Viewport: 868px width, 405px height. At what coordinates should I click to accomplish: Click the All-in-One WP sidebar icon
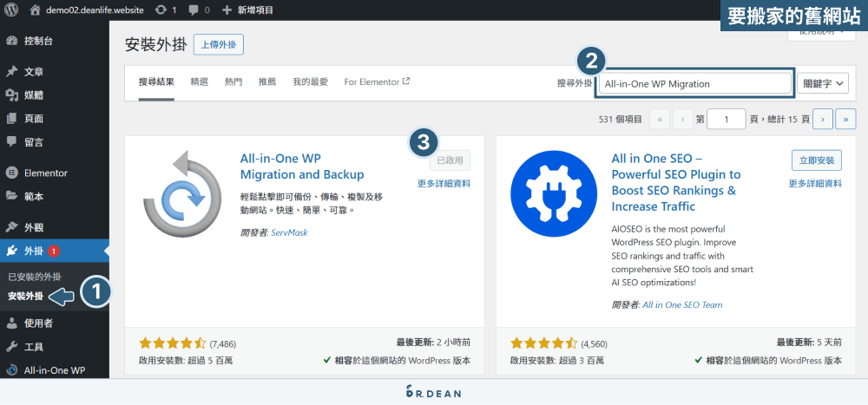pyautogui.click(x=11, y=370)
